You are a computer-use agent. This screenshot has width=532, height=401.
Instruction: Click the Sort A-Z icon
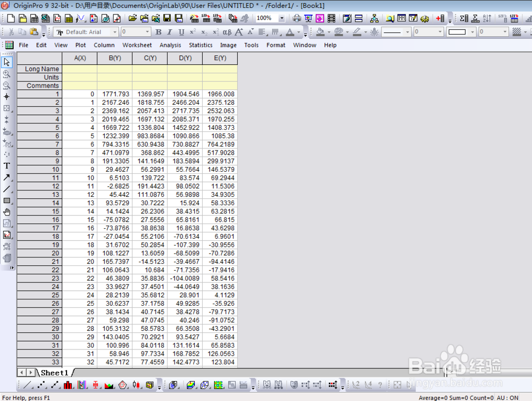pos(487,18)
